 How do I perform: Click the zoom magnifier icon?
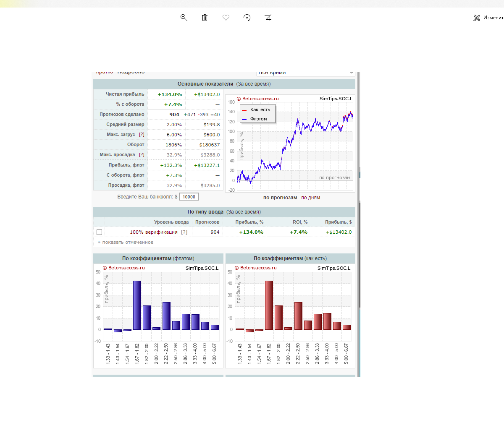(184, 18)
